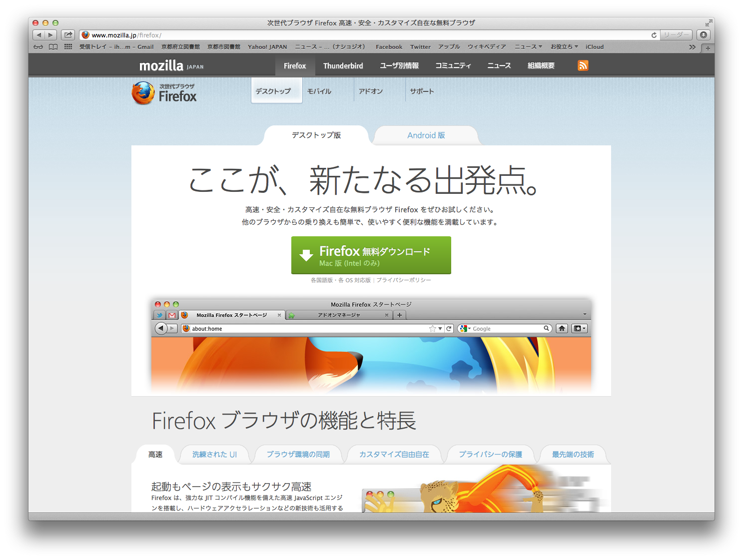This screenshot has width=743, height=560.
Task: Select the サポート sub-navigation tab
Action: click(422, 91)
